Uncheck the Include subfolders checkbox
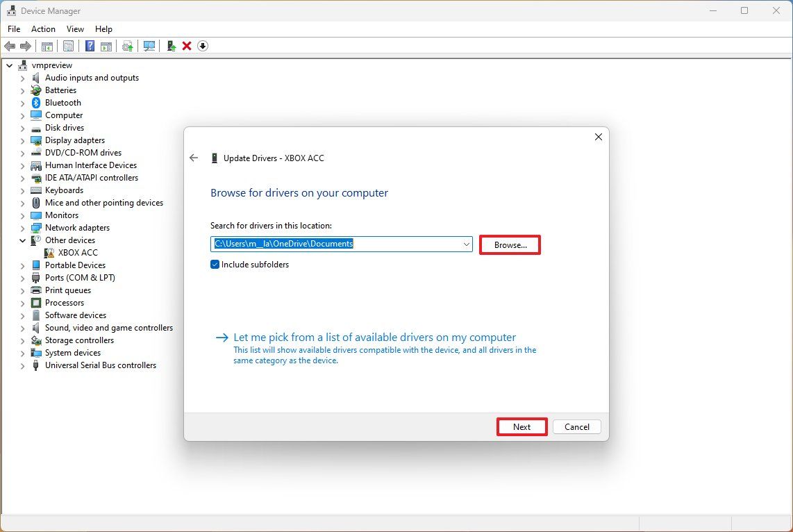Image resolution: width=793 pixels, height=532 pixels. click(215, 264)
